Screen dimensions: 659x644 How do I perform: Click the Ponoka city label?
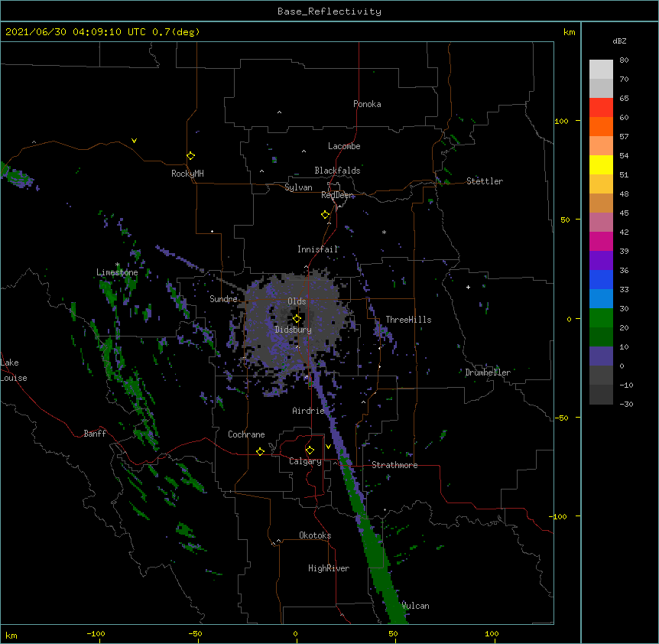click(367, 104)
